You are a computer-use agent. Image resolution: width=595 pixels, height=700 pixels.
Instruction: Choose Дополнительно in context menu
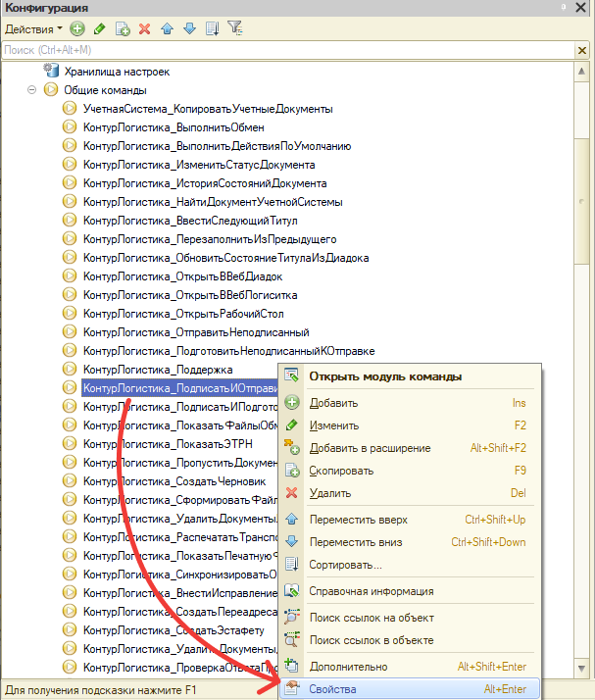(410, 667)
